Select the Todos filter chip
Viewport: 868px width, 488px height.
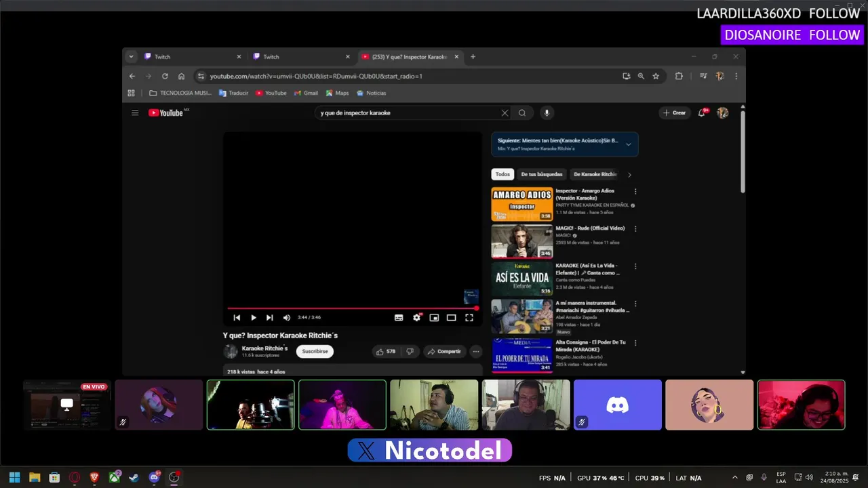pyautogui.click(x=502, y=174)
